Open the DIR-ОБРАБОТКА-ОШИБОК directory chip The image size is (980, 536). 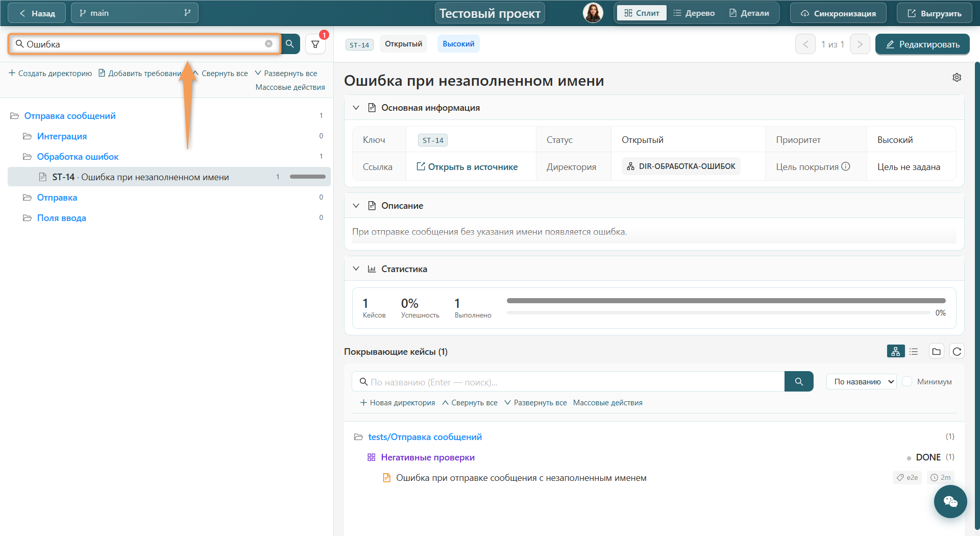pyautogui.click(x=681, y=166)
